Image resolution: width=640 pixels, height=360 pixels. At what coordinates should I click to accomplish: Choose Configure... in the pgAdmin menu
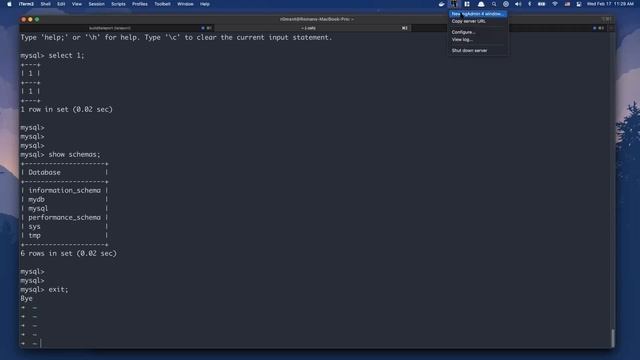478,32
